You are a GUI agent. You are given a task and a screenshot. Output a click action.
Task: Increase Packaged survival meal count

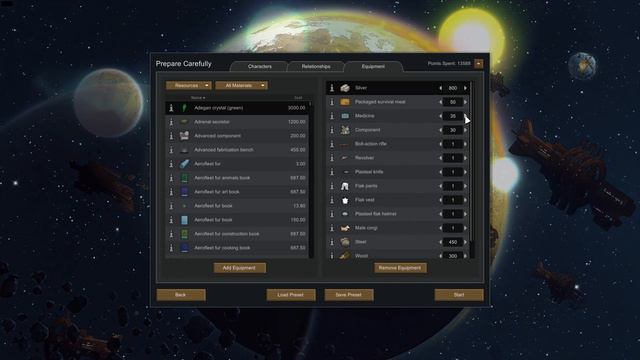[465, 102]
